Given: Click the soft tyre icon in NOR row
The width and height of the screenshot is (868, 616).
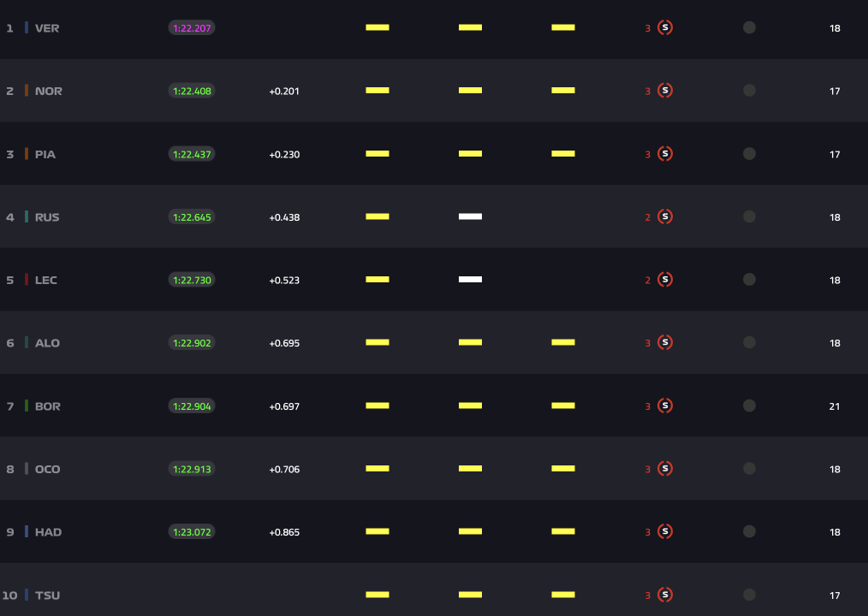Looking at the screenshot, I should (665, 91).
